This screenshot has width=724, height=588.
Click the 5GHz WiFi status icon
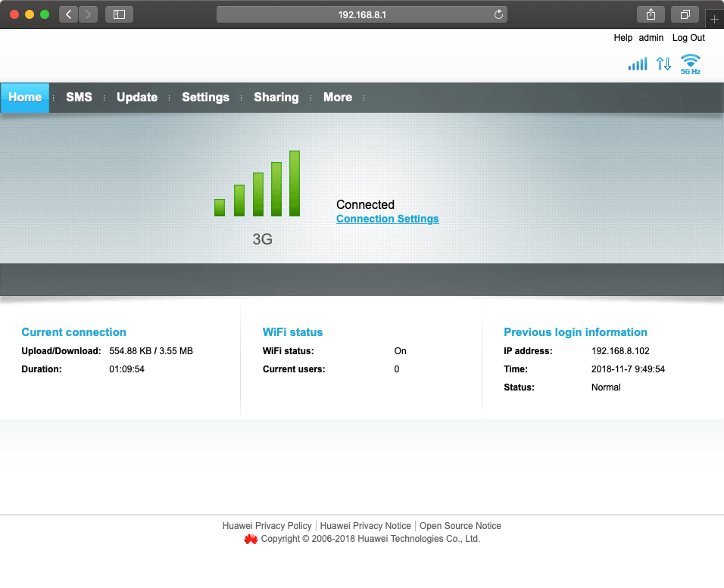(690, 64)
